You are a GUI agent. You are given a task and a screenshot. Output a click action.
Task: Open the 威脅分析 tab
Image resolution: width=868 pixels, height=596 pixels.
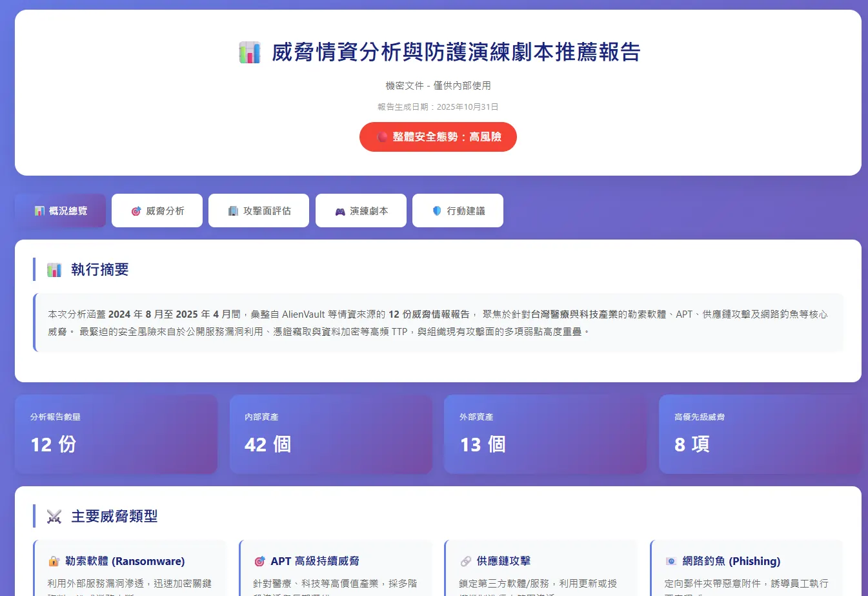click(157, 211)
